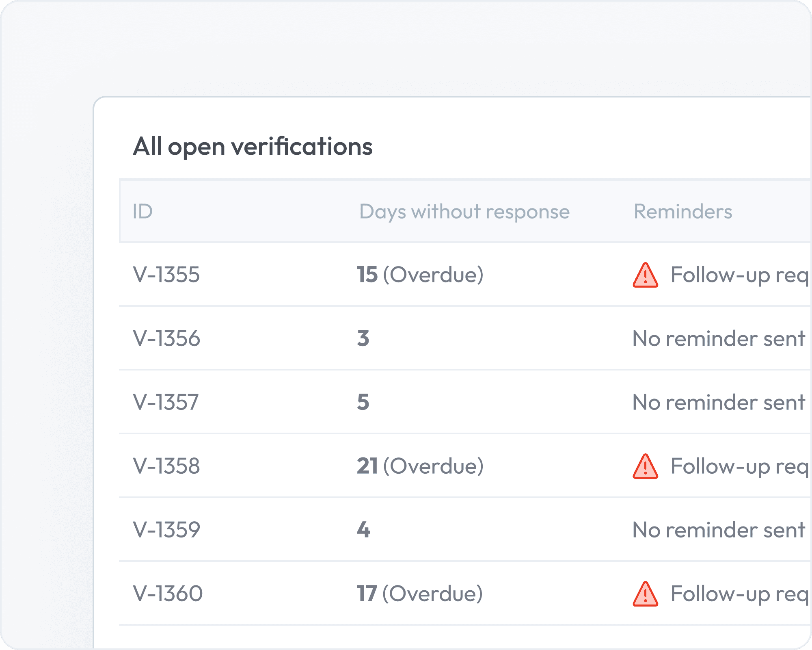Click the Reminders column header
812x650 pixels.
(683, 212)
